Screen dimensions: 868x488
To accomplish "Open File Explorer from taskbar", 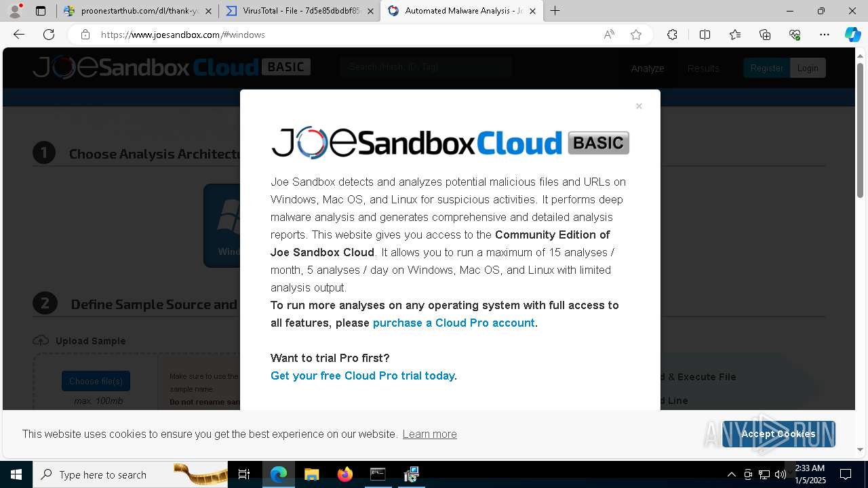I will pos(311,474).
